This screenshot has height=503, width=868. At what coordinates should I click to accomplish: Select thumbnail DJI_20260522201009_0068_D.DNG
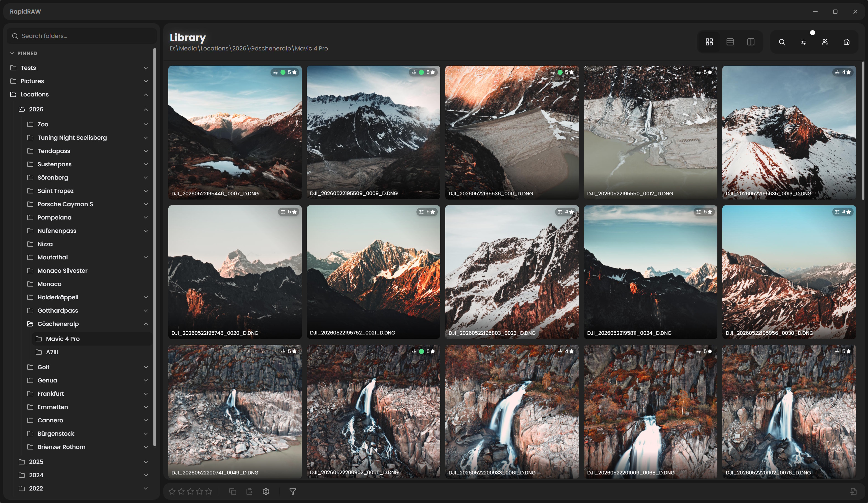pos(650,411)
